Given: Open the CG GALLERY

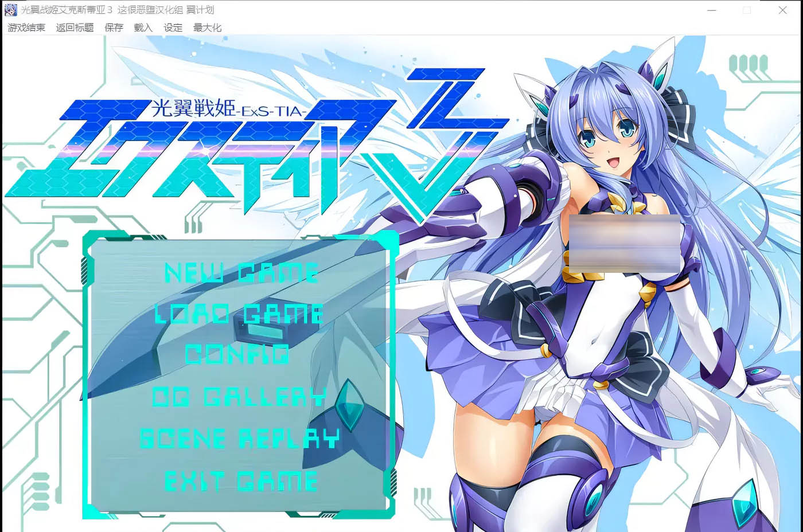Looking at the screenshot, I should click(239, 397).
